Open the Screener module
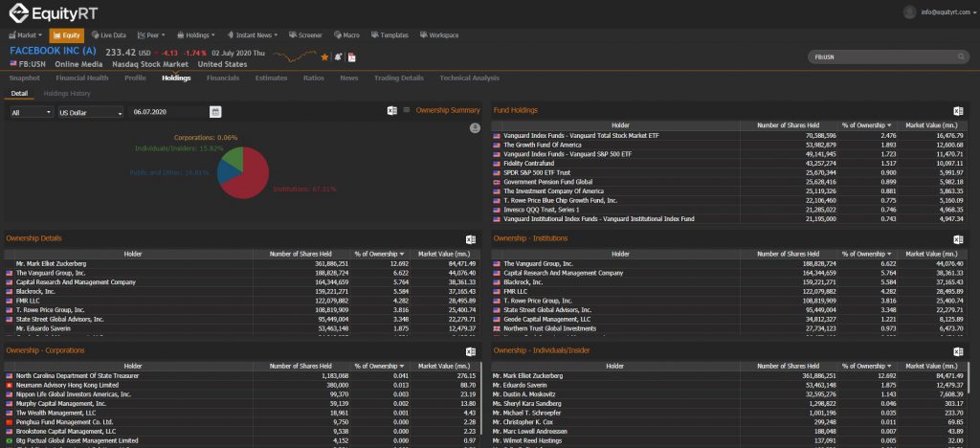This screenshot has width=980, height=448. point(306,35)
